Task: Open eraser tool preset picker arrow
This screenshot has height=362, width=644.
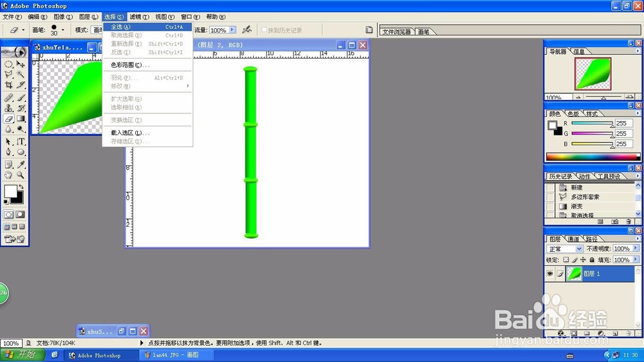Action: coord(23,30)
